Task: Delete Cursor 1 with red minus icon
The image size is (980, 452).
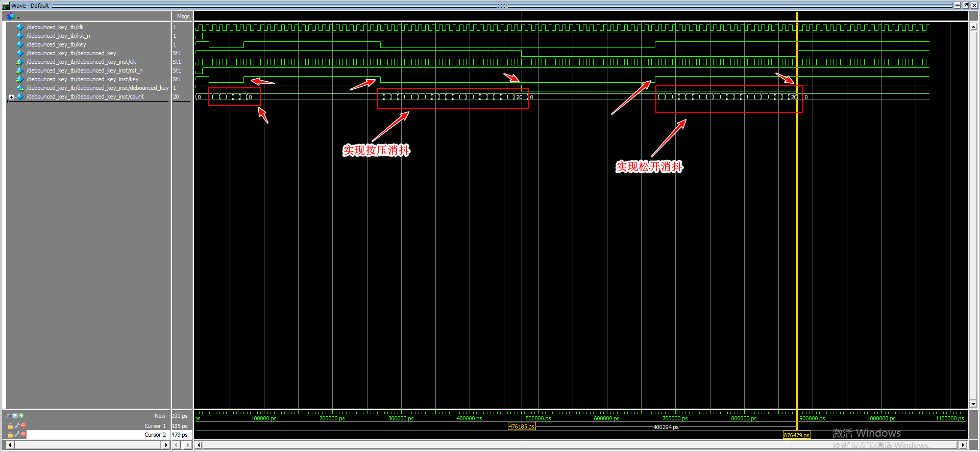Action: click(23, 425)
